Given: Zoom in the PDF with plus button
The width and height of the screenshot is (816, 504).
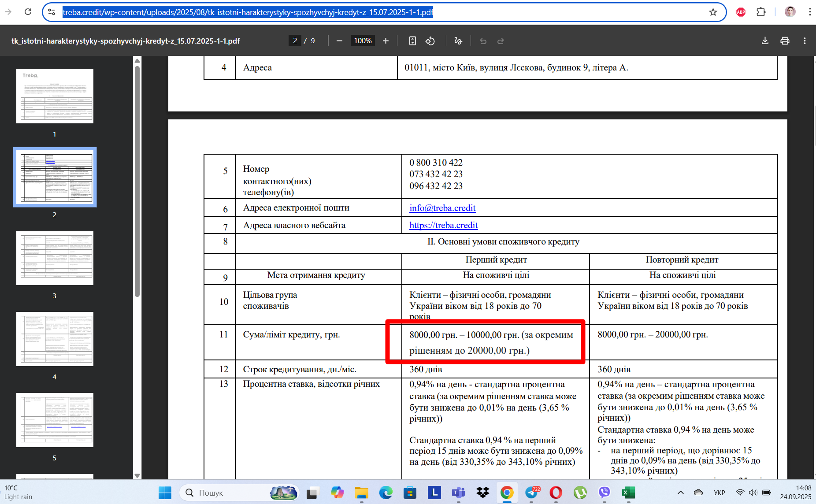Looking at the screenshot, I should coord(386,41).
